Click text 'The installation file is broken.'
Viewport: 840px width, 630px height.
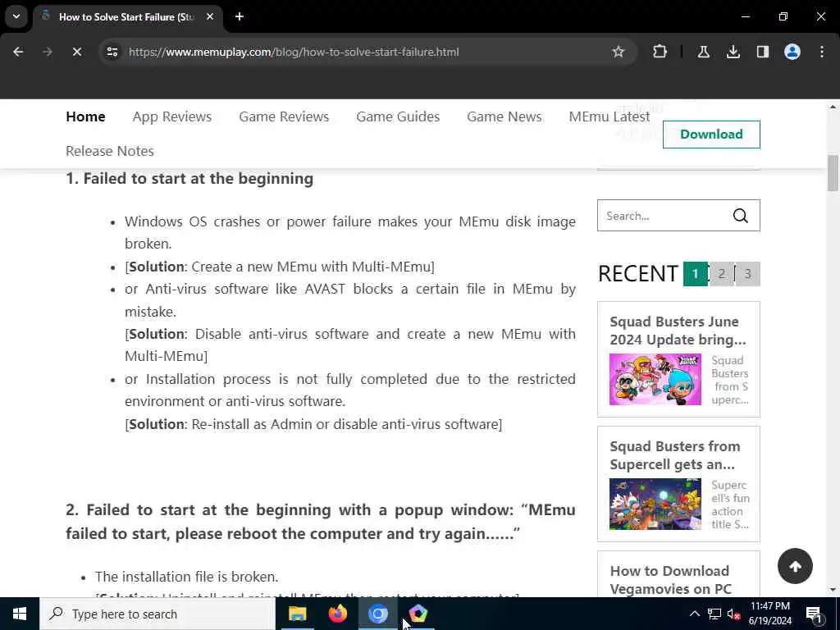pos(186,577)
